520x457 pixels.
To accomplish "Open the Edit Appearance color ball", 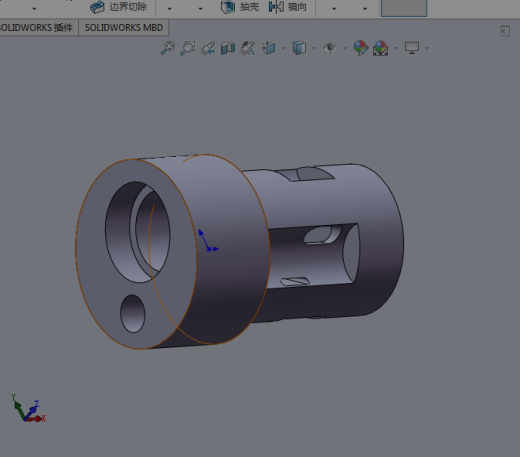I will click(x=361, y=48).
